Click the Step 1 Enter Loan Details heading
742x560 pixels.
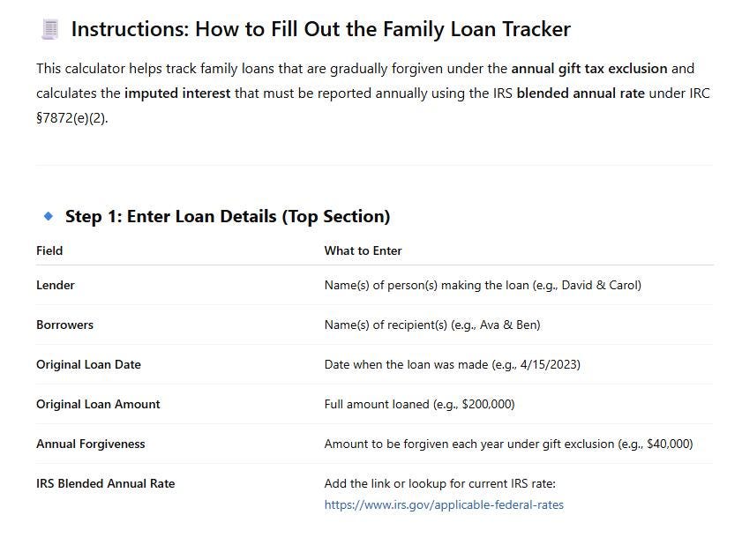click(228, 216)
